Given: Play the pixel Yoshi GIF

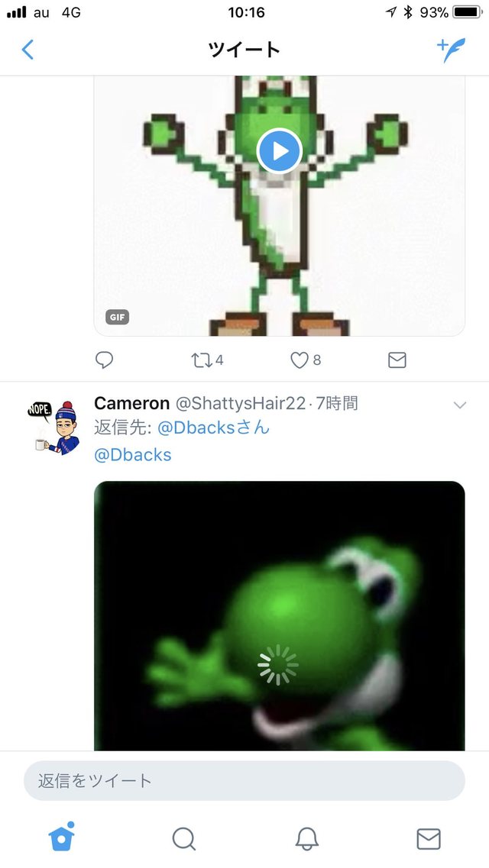Looking at the screenshot, I should pos(279,150).
